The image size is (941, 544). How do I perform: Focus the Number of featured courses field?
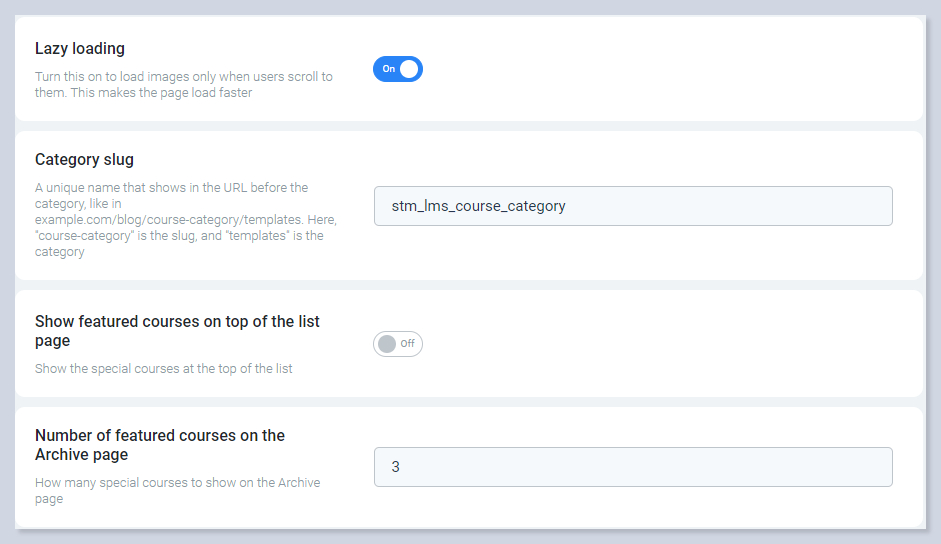tap(632, 467)
